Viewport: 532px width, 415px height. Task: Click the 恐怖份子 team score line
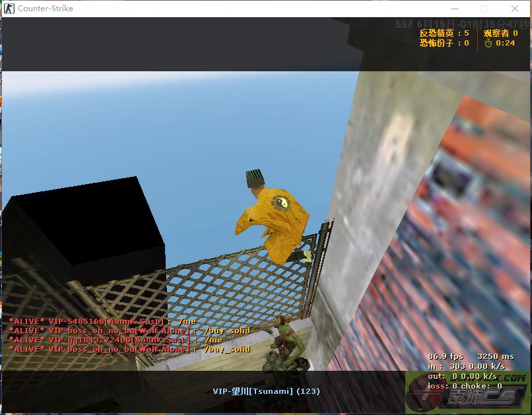click(x=444, y=43)
